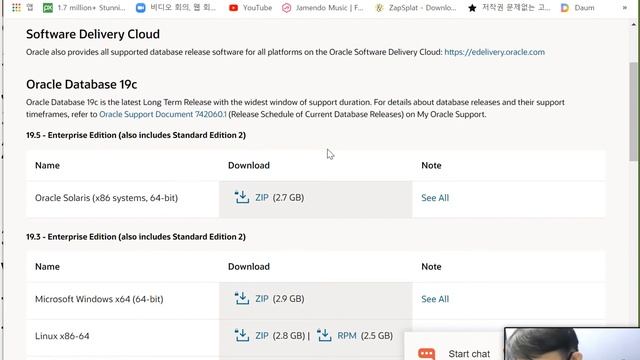
Task: Click See All for Oracle Solaris
Action: pyautogui.click(x=435, y=198)
